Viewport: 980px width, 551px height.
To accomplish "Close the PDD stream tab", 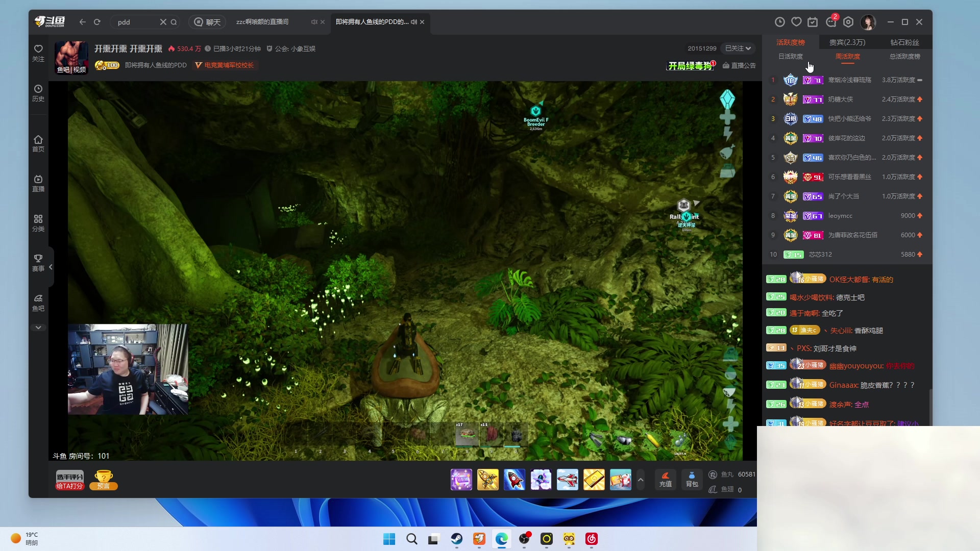I will point(422,22).
